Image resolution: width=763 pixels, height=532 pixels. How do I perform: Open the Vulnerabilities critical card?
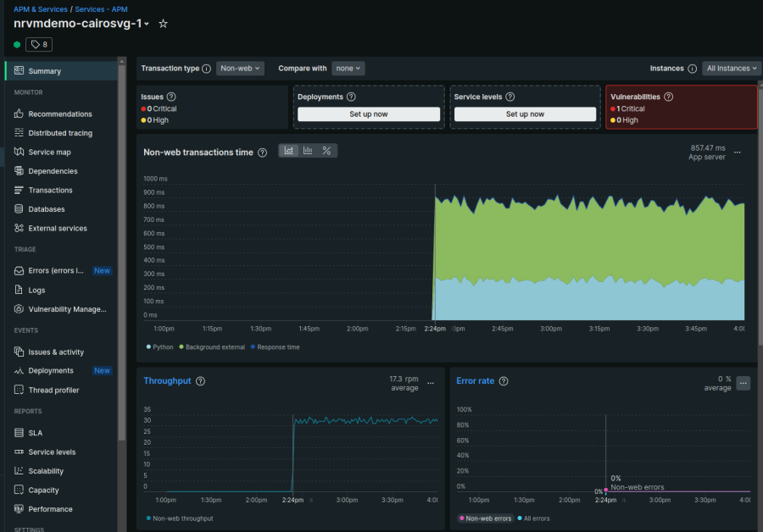[x=682, y=107]
